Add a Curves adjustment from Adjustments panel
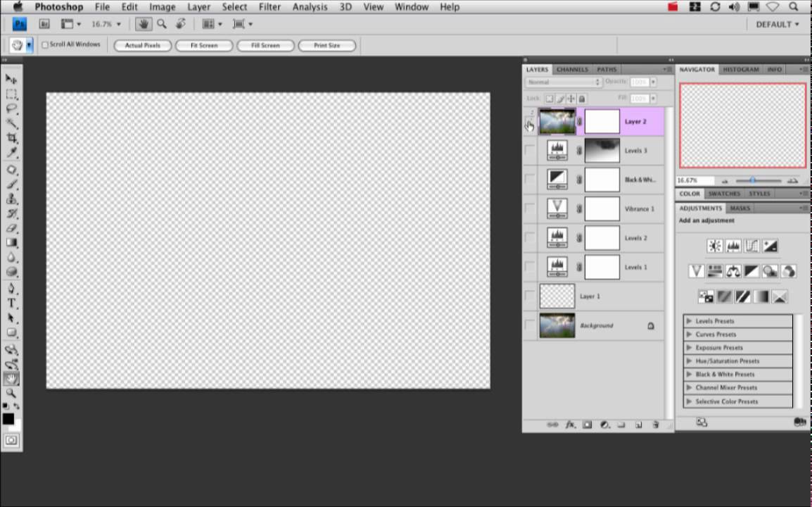 pyautogui.click(x=751, y=246)
